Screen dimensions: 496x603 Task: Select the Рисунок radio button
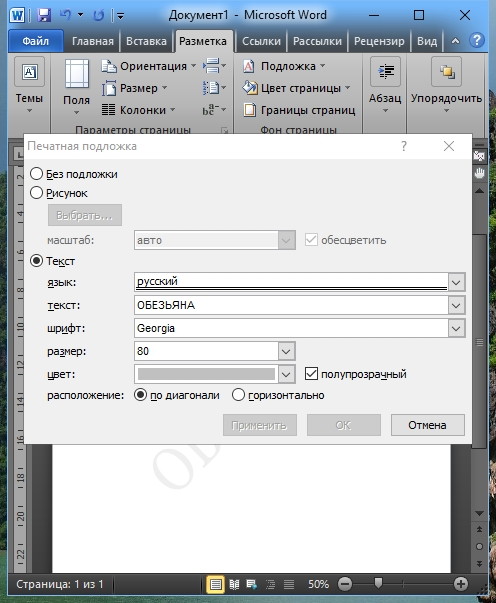tap(36, 193)
